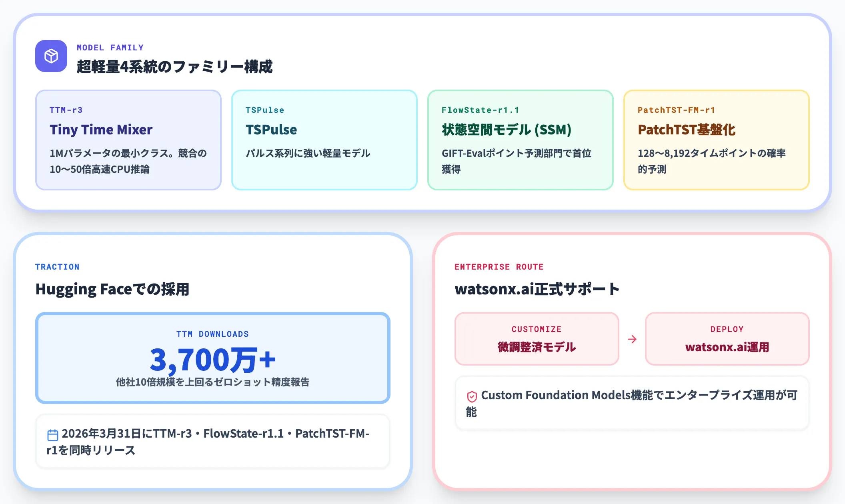
Task: Click the GIFT-Evalポイント予測部門 description
Action: click(x=517, y=161)
